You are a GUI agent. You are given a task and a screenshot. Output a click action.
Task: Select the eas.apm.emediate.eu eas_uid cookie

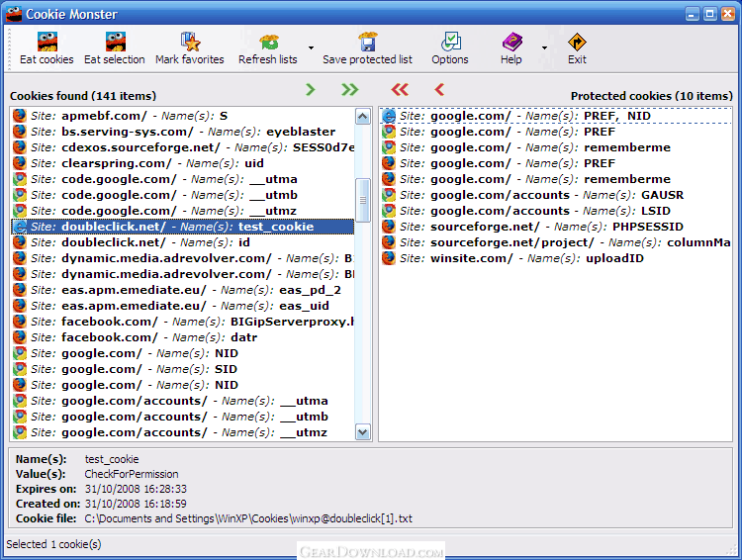click(183, 306)
